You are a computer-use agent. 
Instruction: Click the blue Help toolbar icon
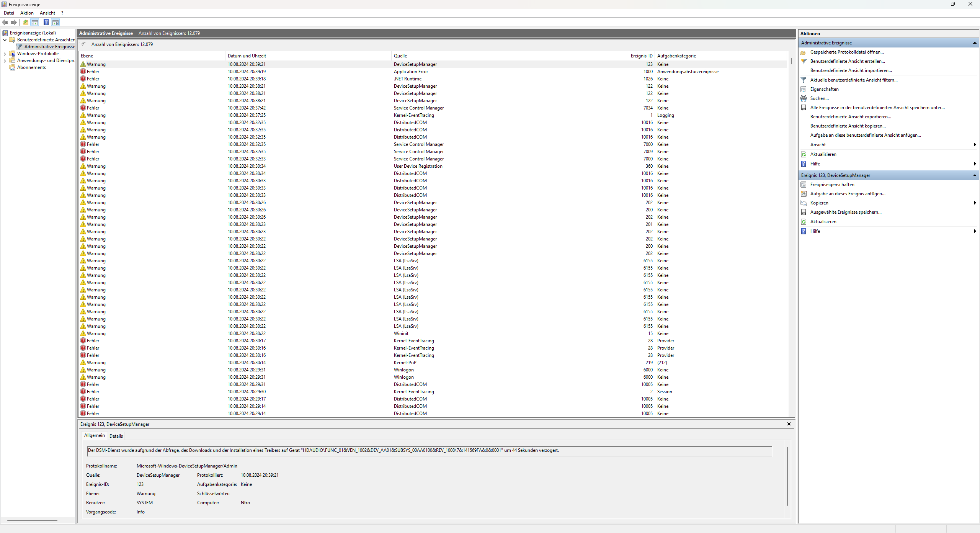coord(46,22)
